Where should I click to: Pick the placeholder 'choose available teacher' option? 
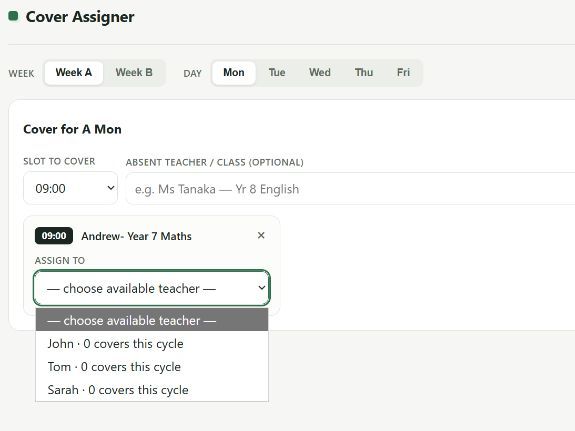point(152,320)
